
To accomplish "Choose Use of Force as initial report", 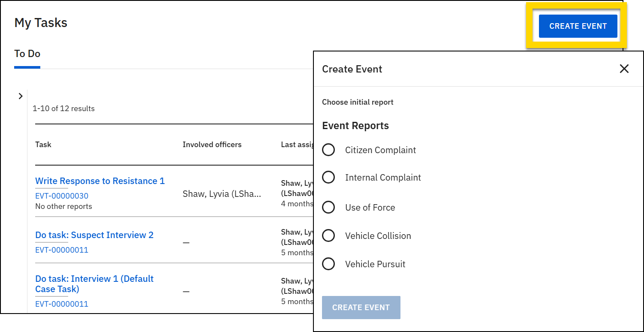I will pos(328,207).
